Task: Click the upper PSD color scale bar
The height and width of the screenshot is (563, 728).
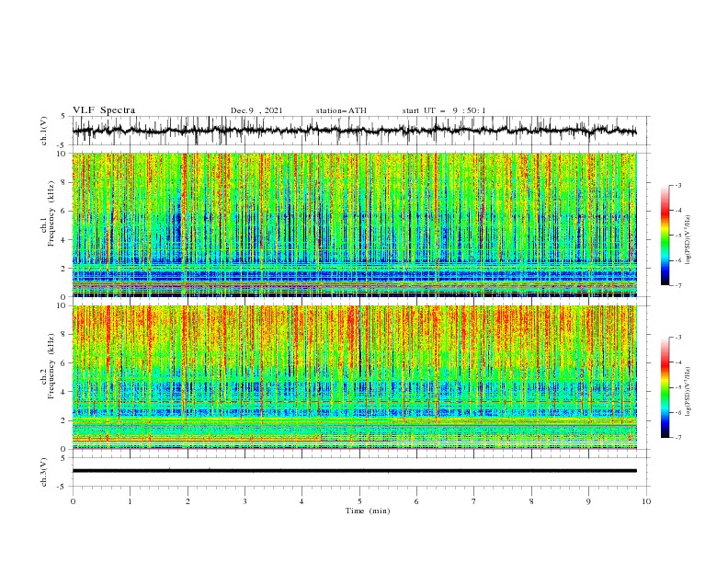Action: point(665,236)
